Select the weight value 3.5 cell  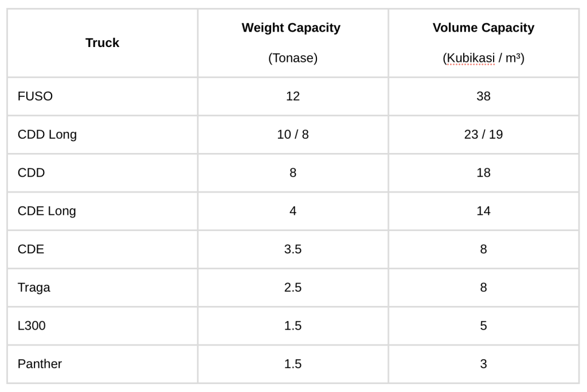(293, 249)
